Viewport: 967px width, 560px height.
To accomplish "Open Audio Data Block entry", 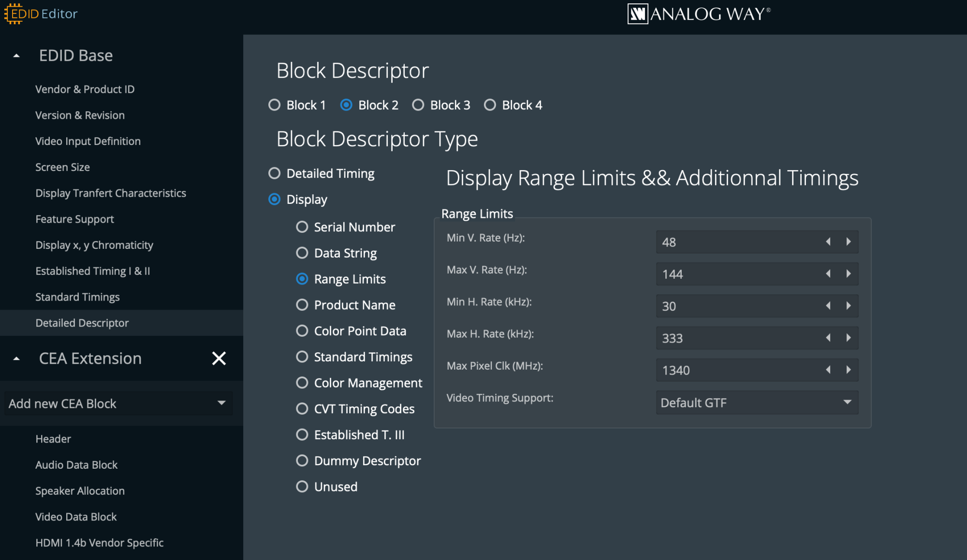I will coord(76,465).
